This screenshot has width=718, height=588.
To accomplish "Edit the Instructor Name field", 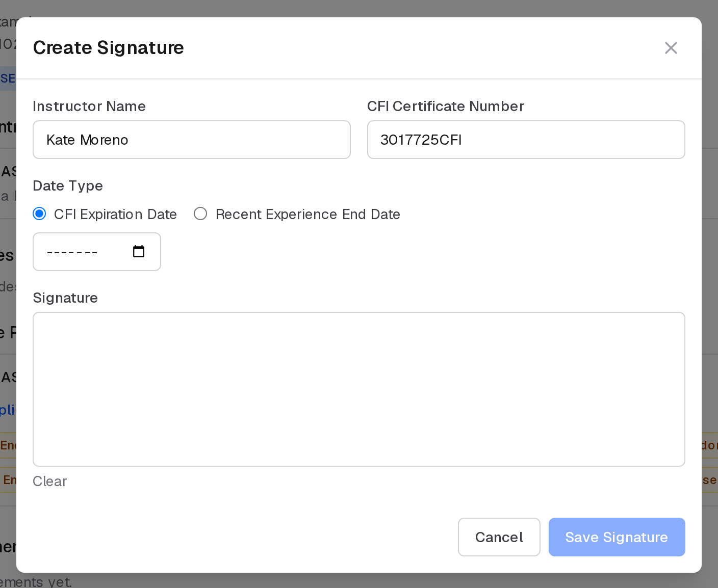I will tap(192, 140).
